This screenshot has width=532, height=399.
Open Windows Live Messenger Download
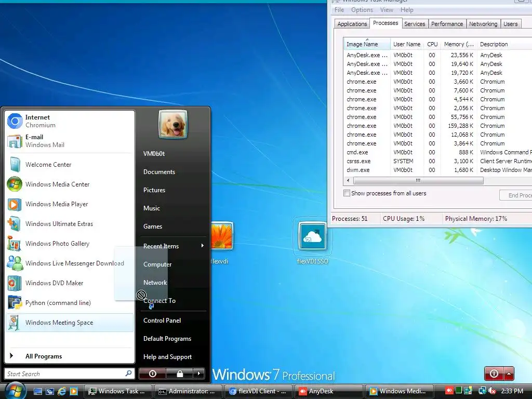[70, 263]
